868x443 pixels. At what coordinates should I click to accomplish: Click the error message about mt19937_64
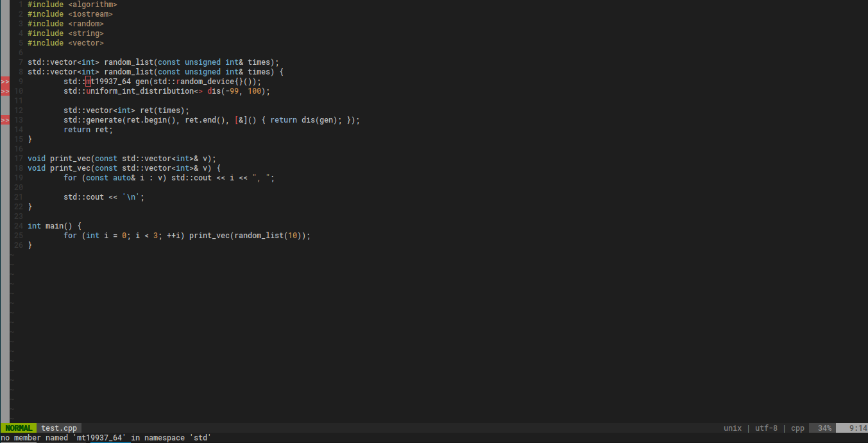106,438
